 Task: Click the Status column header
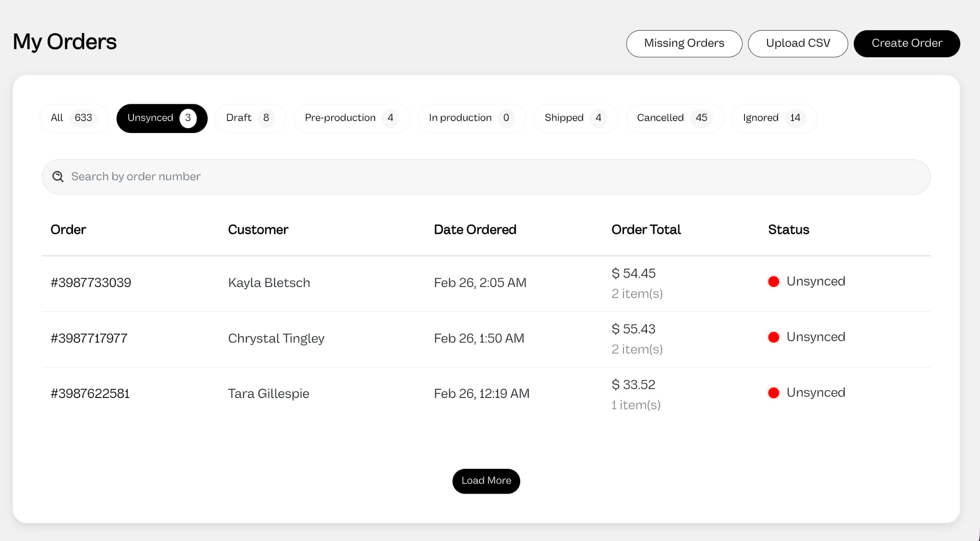[789, 230]
